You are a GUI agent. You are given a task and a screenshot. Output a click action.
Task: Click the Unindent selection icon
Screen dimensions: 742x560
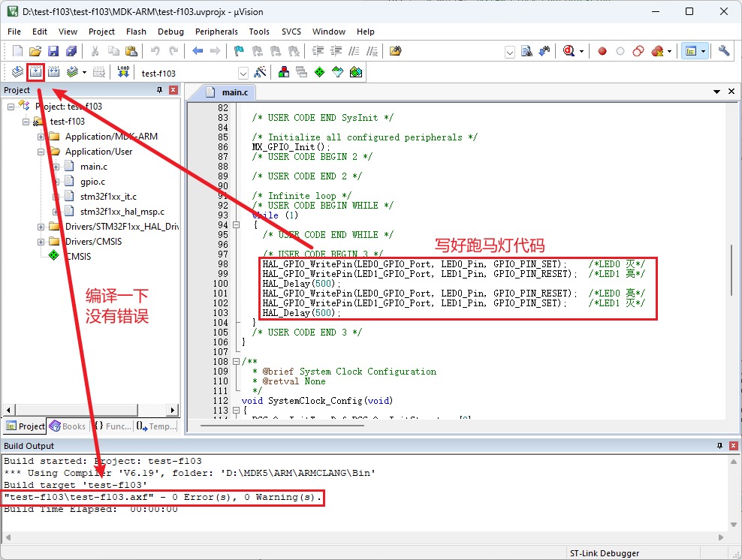point(336,51)
